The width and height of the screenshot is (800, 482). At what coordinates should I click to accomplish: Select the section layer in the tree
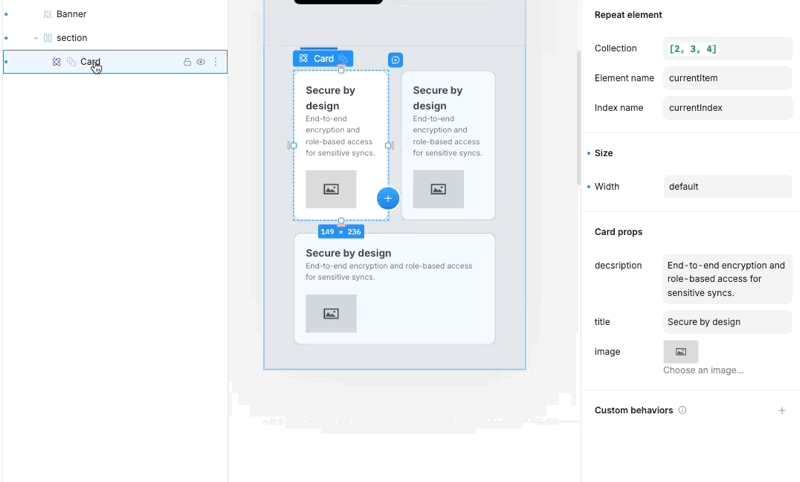click(x=71, y=38)
